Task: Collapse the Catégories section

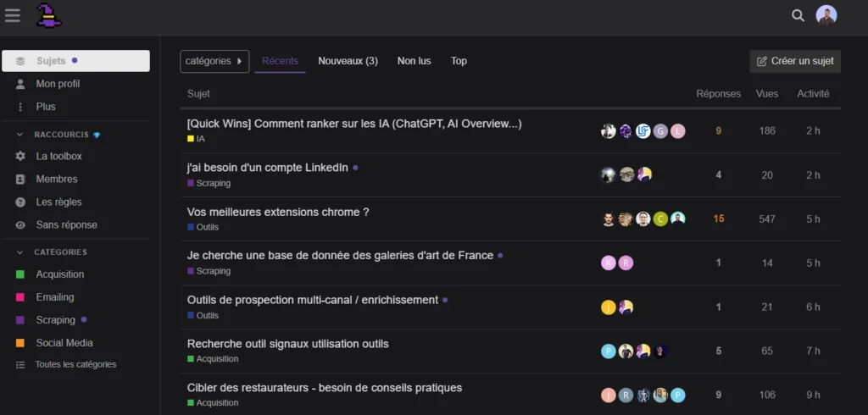Action: pos(20,252)
